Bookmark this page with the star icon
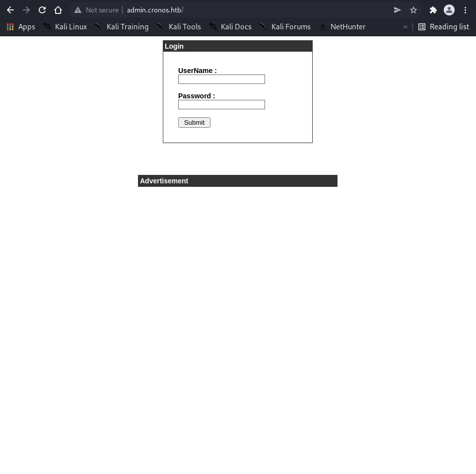Image resolution: width=476 pixels, height=474 pixels. pyautogui.click(x=413, y=10)
